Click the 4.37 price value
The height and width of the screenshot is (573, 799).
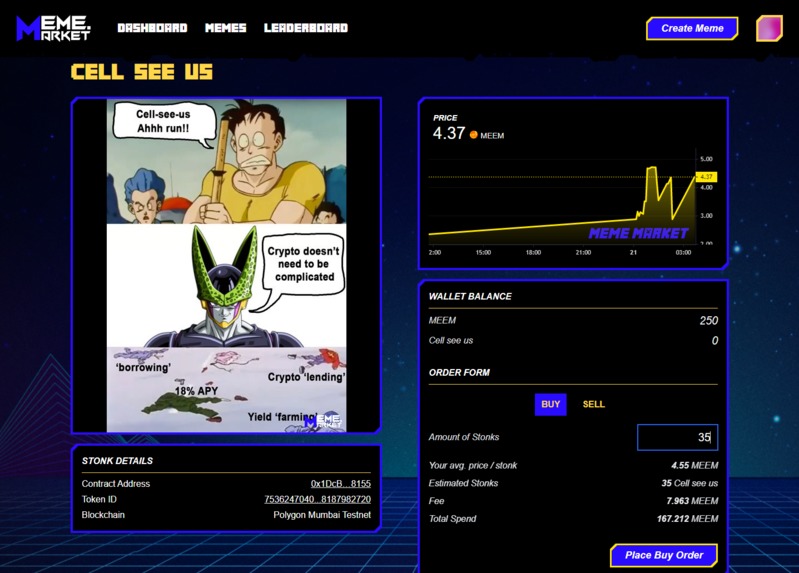click(449, 134)
